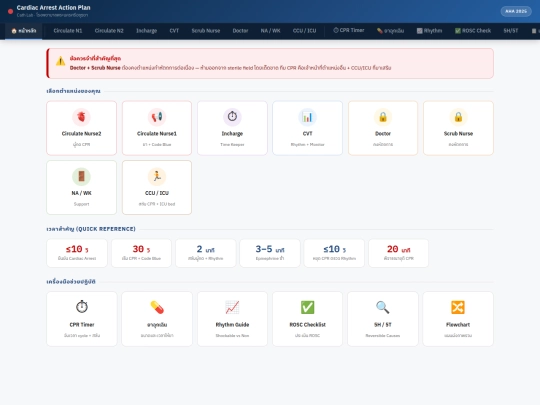This screenshot has width=540, height=405.
Task: Launch the CPR Timer tool card
Action: click(82, 319)
